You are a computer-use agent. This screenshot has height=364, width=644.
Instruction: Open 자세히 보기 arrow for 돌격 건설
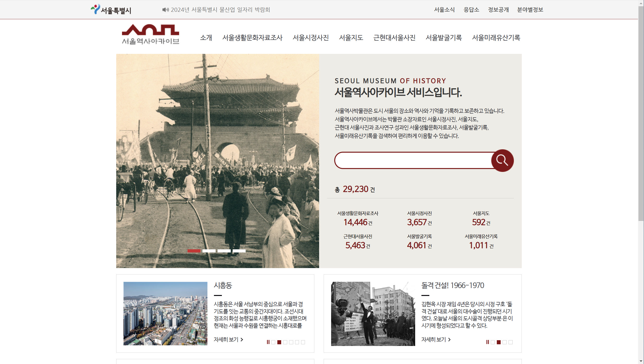(436, 339)
